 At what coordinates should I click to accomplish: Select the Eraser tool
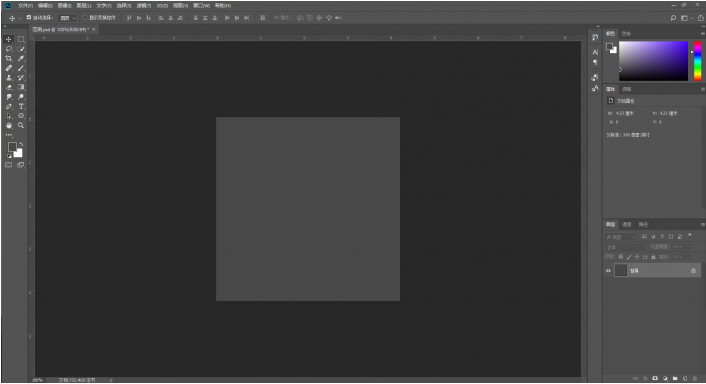[x=9, y=87]
